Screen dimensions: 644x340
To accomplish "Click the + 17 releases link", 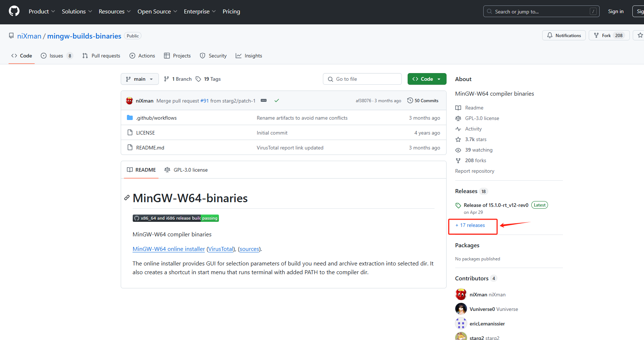I will point(470,225).
